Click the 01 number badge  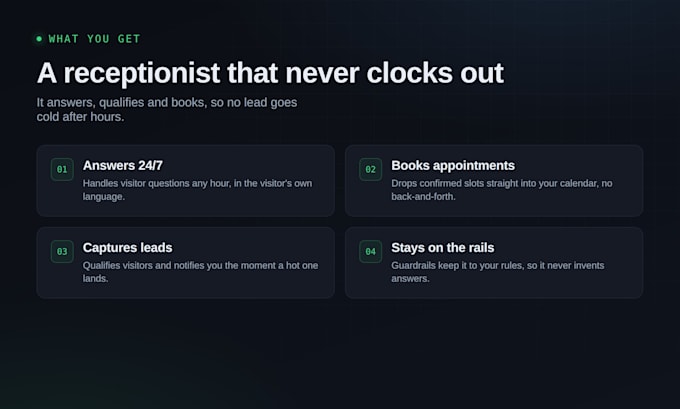coord(62,169)
